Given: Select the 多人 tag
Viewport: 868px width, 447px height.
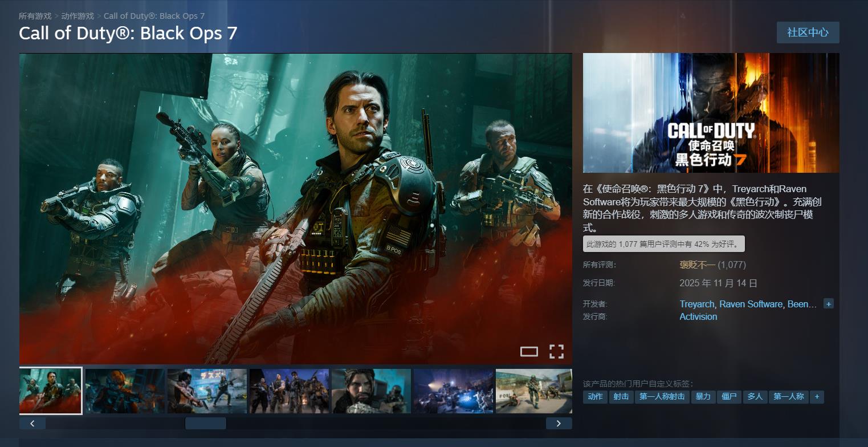Looking at the screenshot, I should tap(755, 396).
